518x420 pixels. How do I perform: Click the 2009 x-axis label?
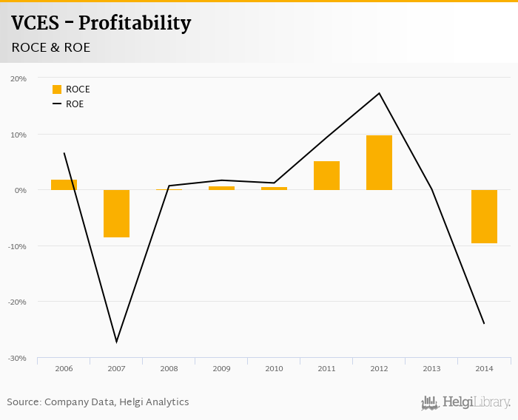pyautogui.click(x=221, y=367)
